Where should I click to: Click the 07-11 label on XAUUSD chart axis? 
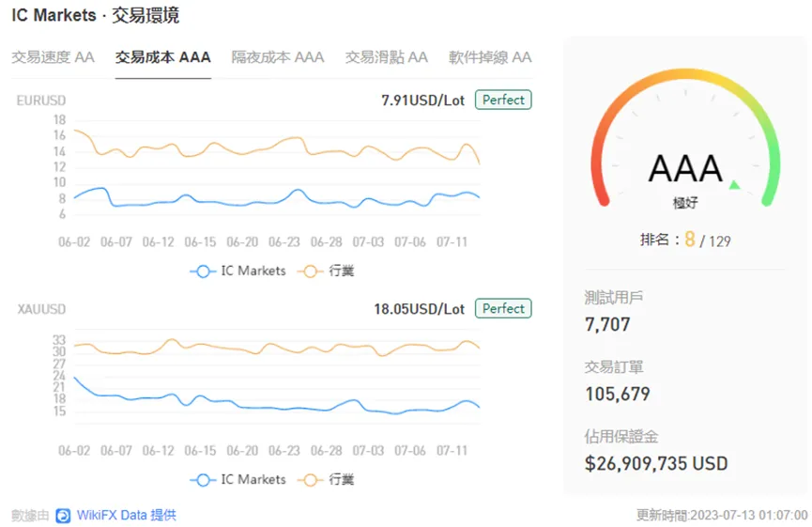click(452, 451)
